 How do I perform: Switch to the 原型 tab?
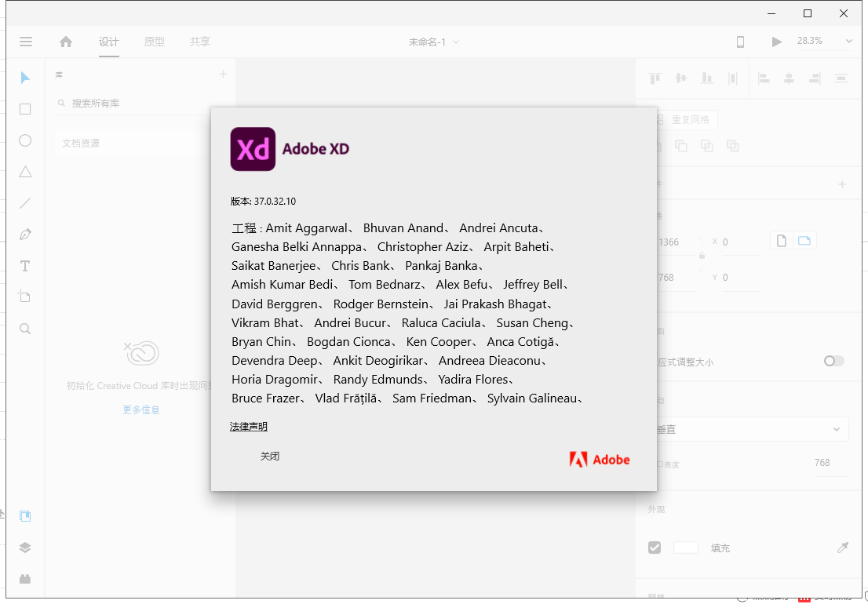[x=155, y=42]
